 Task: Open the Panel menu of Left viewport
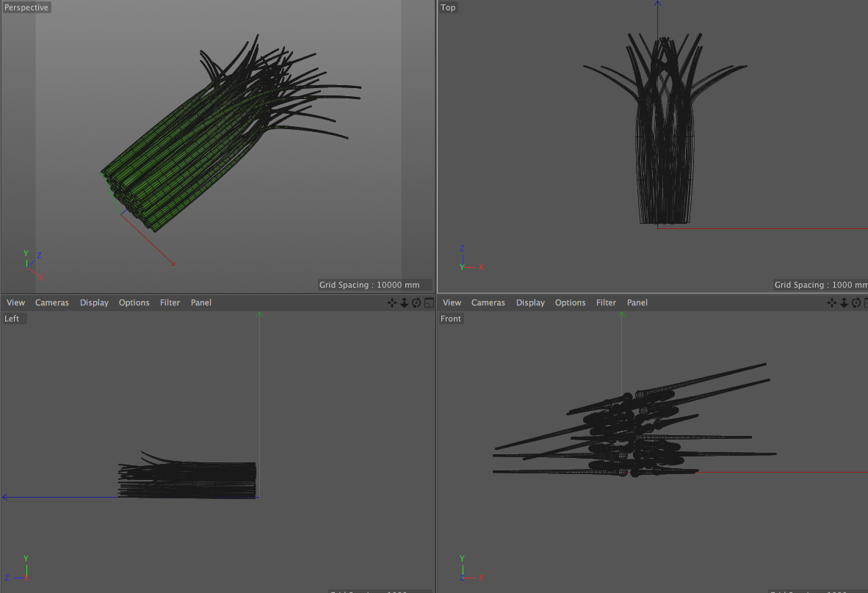click(x=201, y=302)
